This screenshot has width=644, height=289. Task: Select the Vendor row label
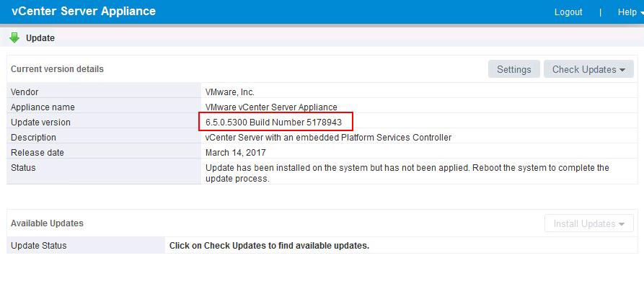point(25,92)
